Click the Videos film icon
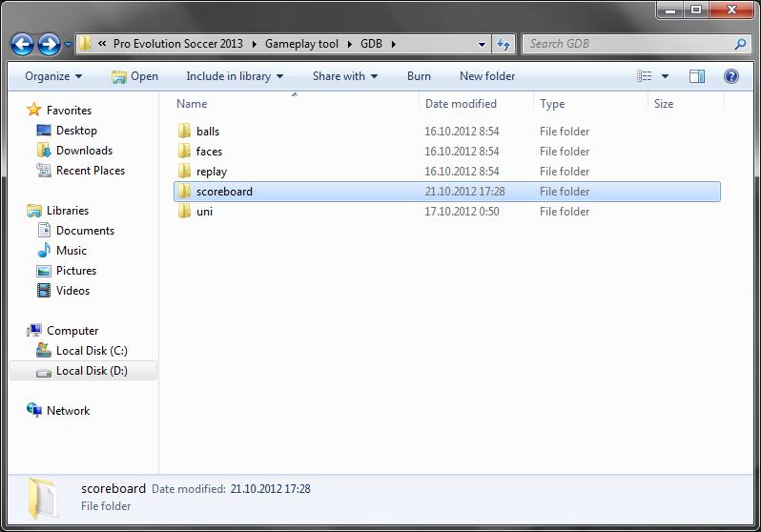 coord(44,291)
